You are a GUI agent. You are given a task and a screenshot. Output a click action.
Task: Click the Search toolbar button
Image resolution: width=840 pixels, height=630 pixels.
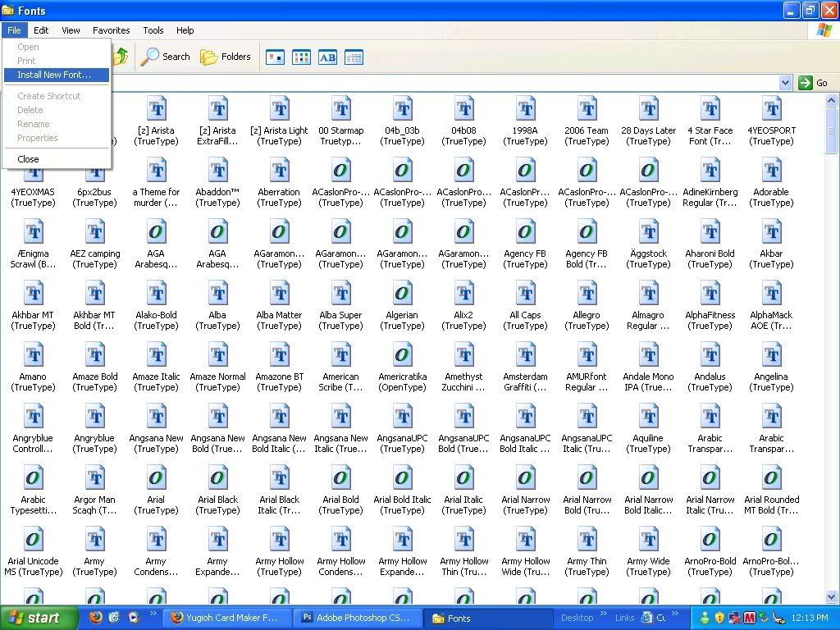(166, 57)
